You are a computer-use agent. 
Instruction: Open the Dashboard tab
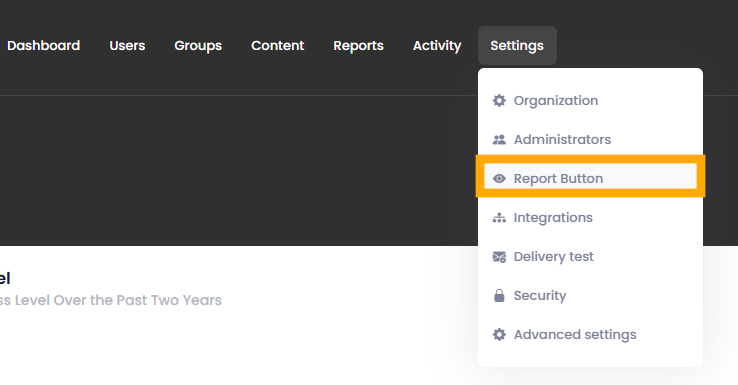(x=43, y=46)
